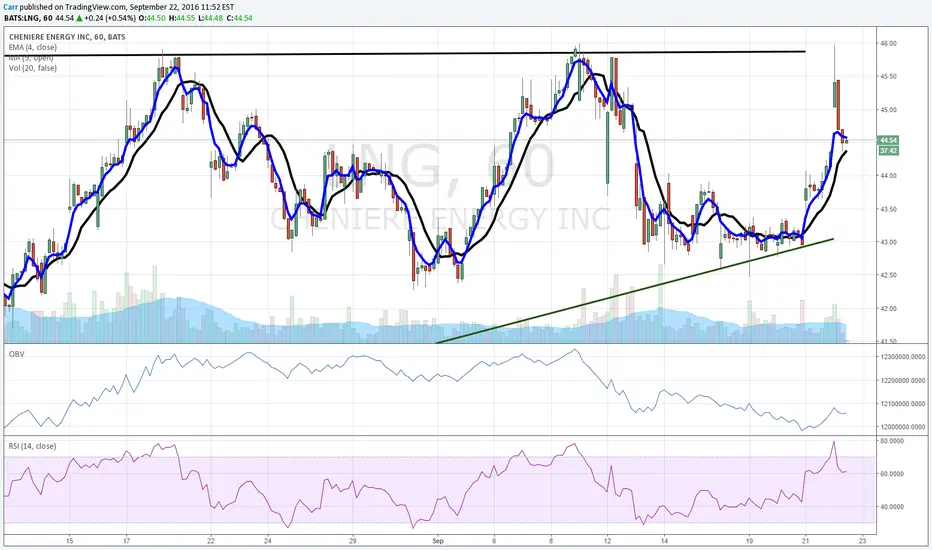Image resolution: width=932 pixels, height=550 pixels.
Task: Click the 12100000.0000 OBV axis label
Action: pos(903,404)
